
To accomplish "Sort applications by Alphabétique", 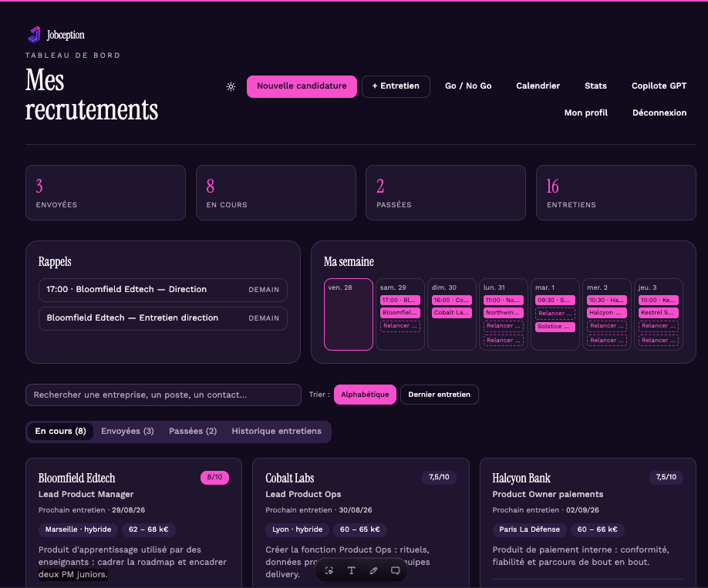I will (x=365, y=395).
